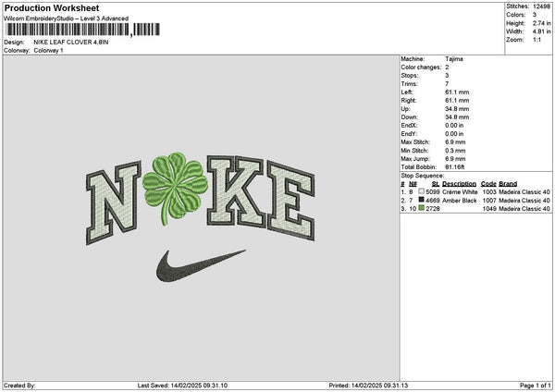Click the 'Left:' label
Viewport: 555px width, 392px height.
[x=407, y=92]
